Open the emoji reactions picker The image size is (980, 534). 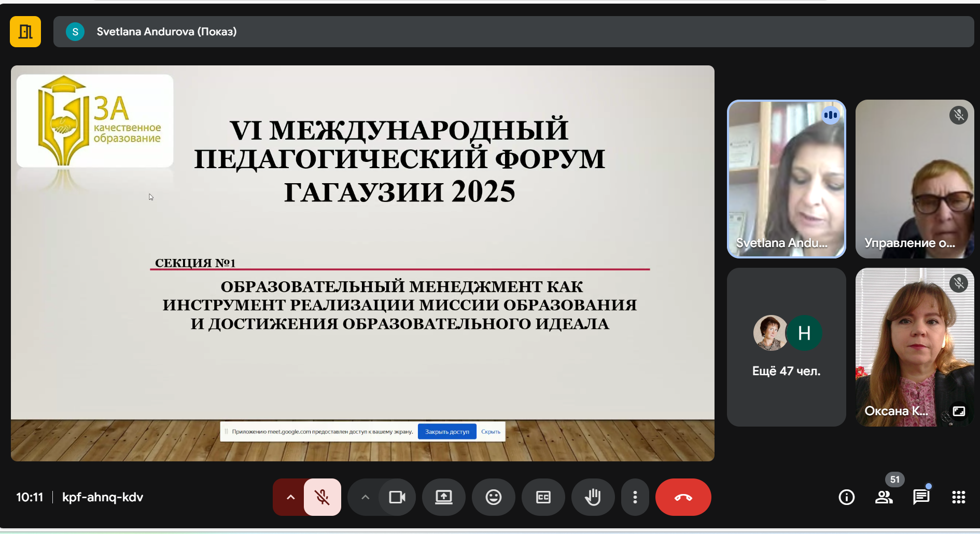coord(493,497)
